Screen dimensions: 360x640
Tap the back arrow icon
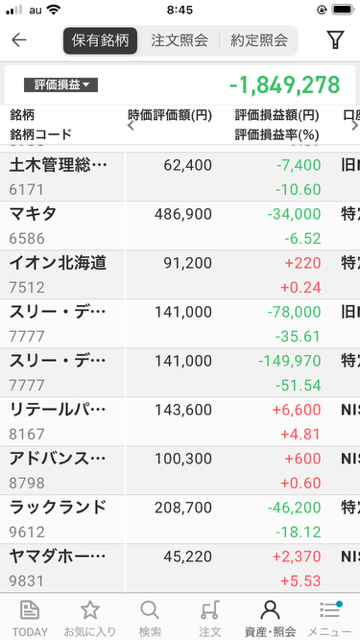pos(19,40)
